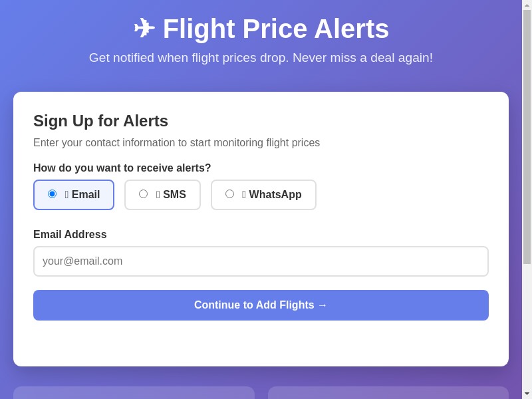532x399 pixels.
Task: Choose the SMS radio button
Action: click(x=143, y=194)
